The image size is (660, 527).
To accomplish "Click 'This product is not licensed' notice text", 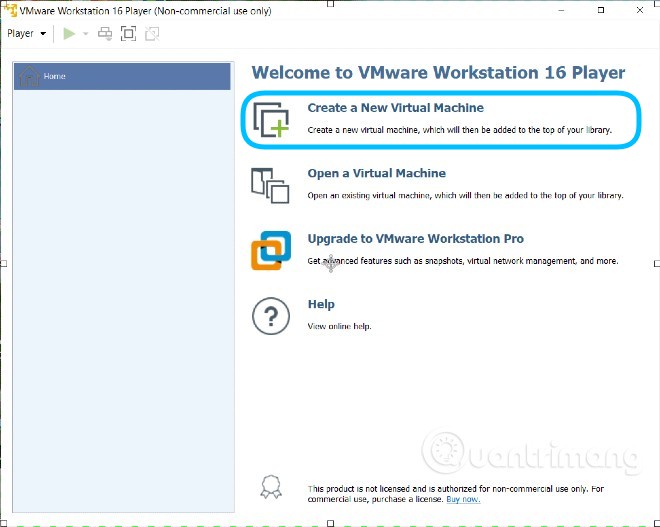I will [x=456, y=494].
